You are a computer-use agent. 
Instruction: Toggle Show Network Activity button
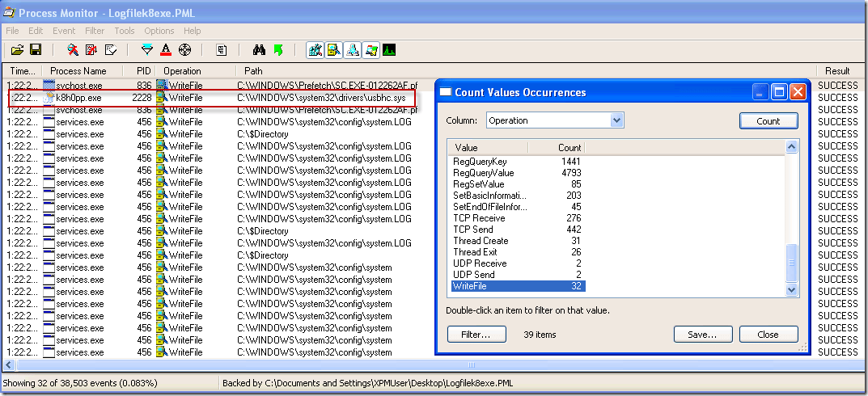[x=353, y=50]
